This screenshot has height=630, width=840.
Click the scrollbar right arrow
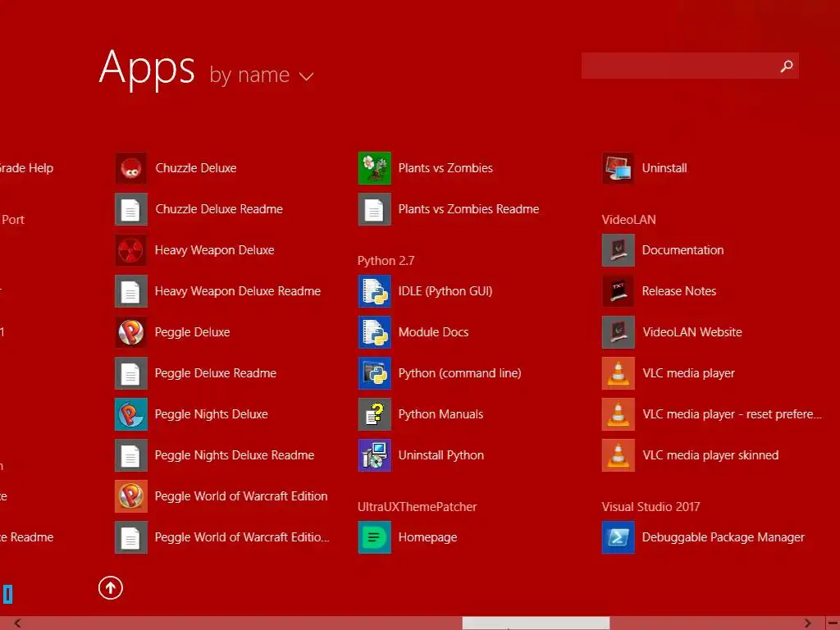coord(807,623)
